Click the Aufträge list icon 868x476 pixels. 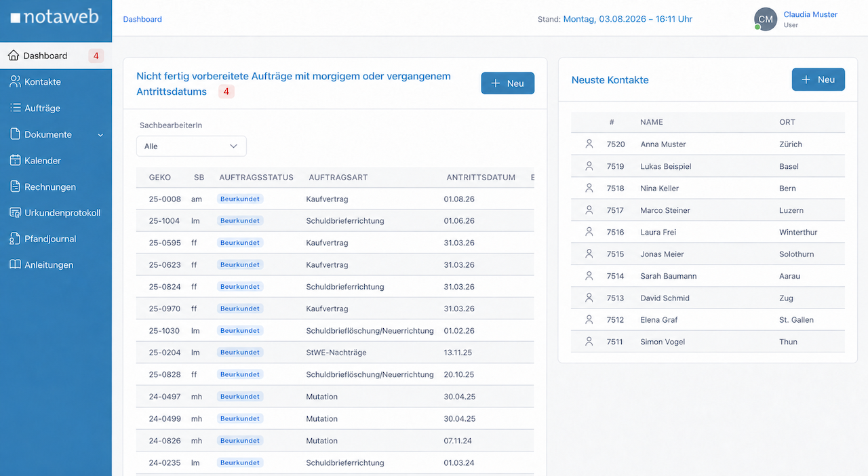coord(15,108)
